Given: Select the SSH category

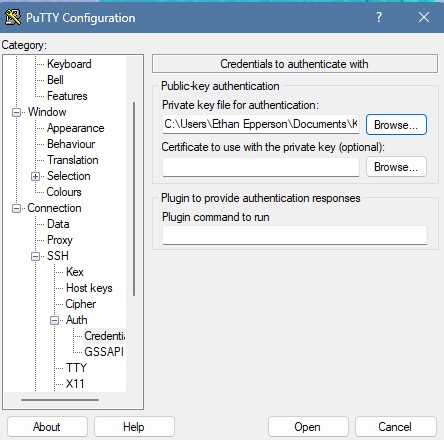Looking at the screenshot, I should point(58,256).
